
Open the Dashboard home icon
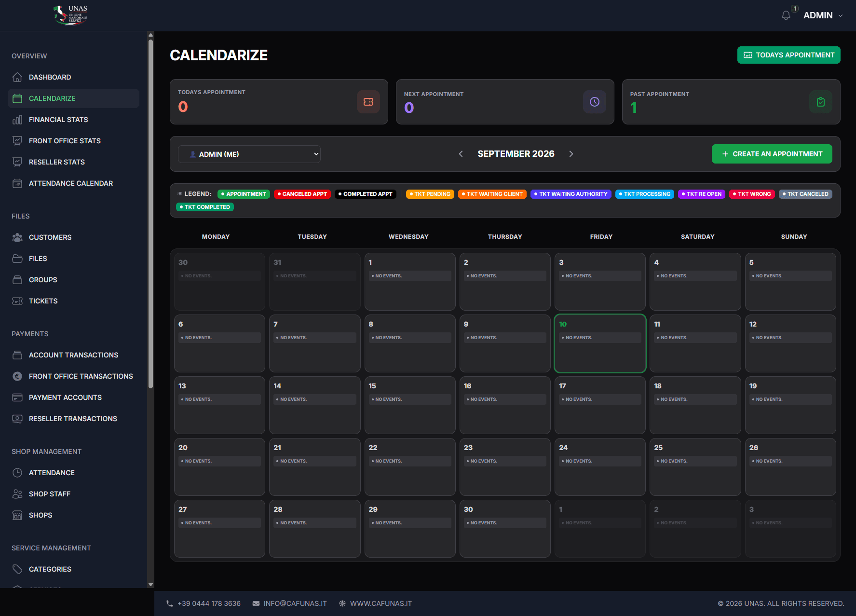point(17,77)
